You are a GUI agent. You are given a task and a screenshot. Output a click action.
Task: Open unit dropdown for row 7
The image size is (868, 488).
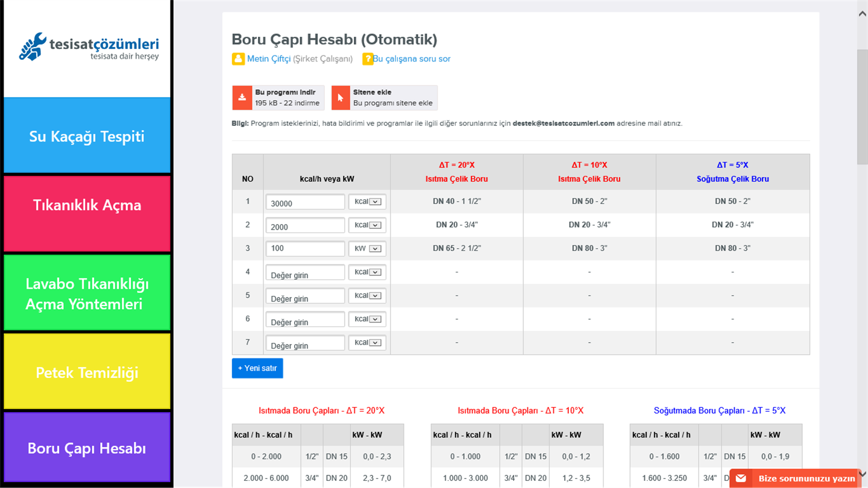367,342
